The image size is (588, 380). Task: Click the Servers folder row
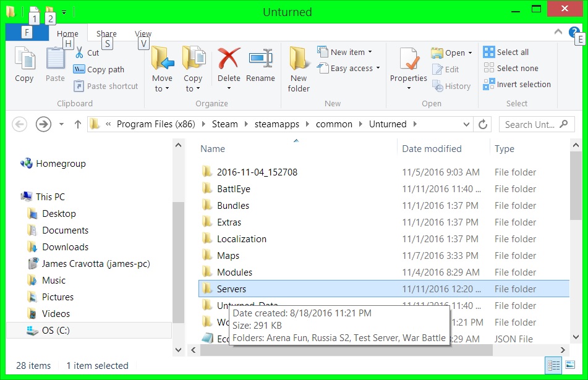(383, 289)
